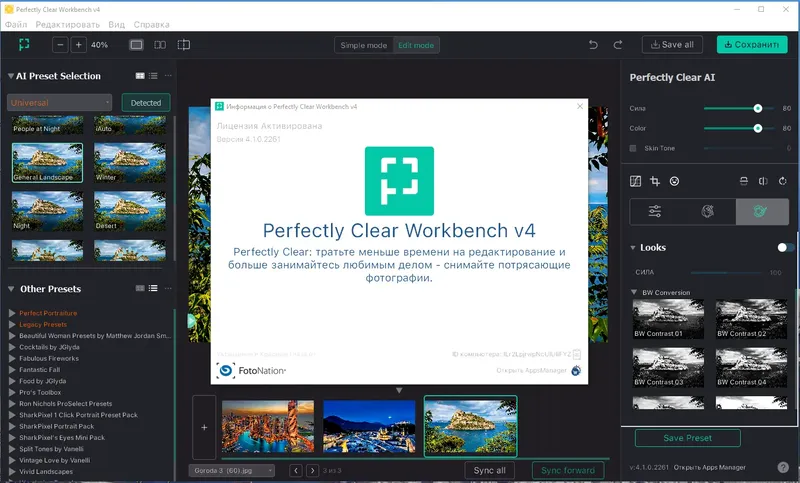800x483 pixels.
Task: Zoom in with the plus button
Action: pyautogui.click(x=79, y=45)
